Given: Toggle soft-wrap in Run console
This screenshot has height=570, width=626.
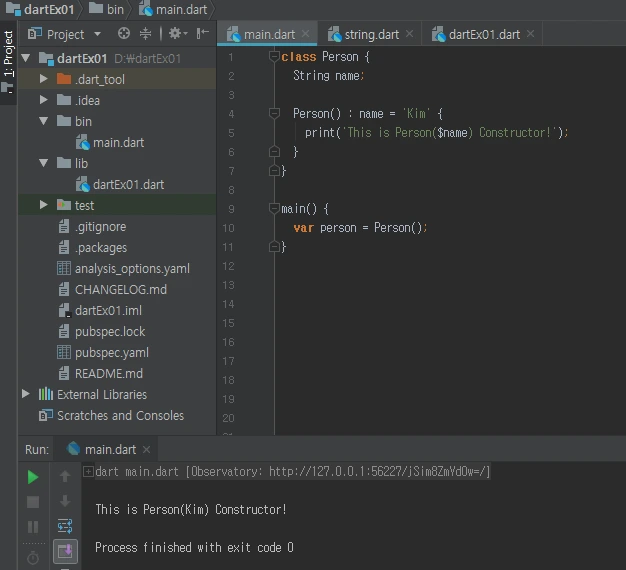Looking at the screenshot, I should coord(65,526).
